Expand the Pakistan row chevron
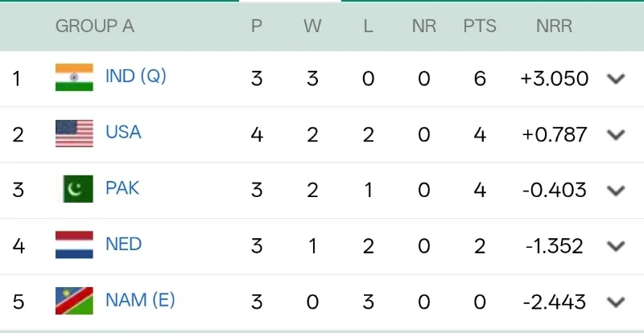This screenshot has height=333, width=644. point(616,191)
